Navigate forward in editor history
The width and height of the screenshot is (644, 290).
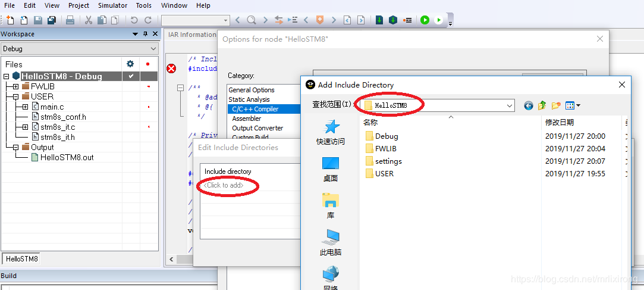[x=360, y=20]
